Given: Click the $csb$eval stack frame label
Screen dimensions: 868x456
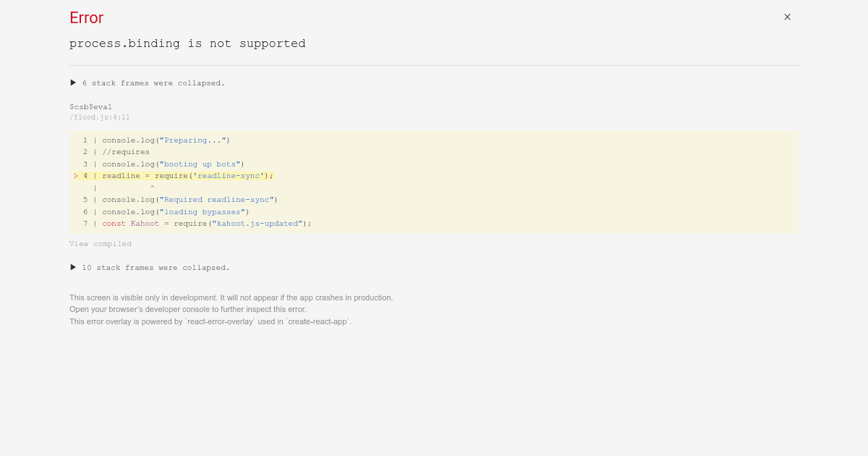Looking at the screenshot, I should [x=90, y=106].
